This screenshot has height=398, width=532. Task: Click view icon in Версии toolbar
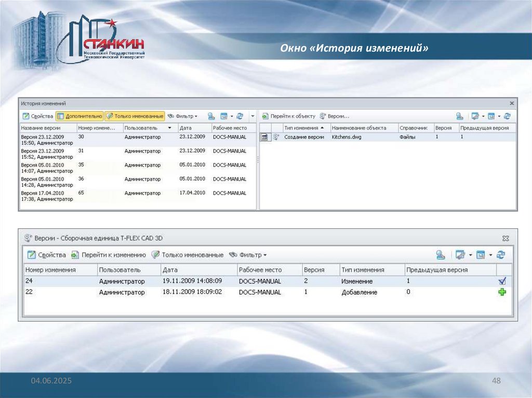(x=481, y=255)
